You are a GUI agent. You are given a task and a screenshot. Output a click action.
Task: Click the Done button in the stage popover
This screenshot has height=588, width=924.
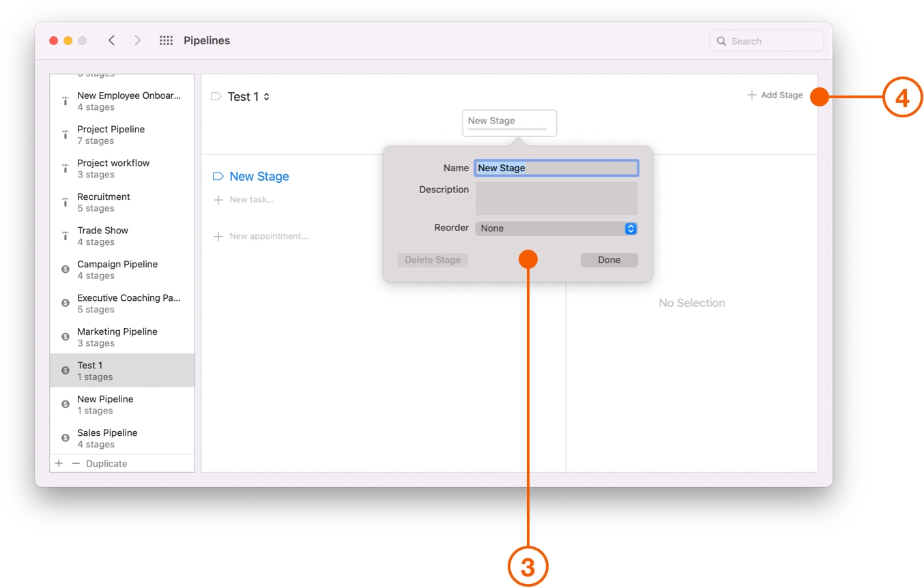609,260
